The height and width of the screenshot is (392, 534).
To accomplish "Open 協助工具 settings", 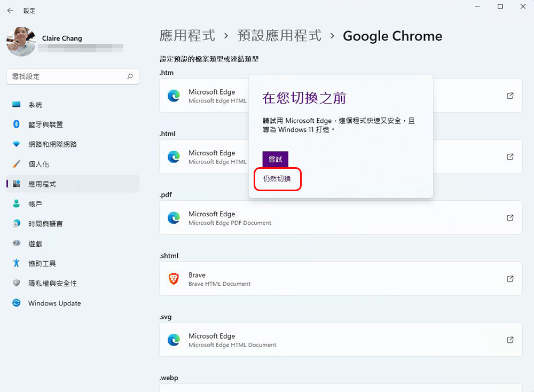I will 73,263.
